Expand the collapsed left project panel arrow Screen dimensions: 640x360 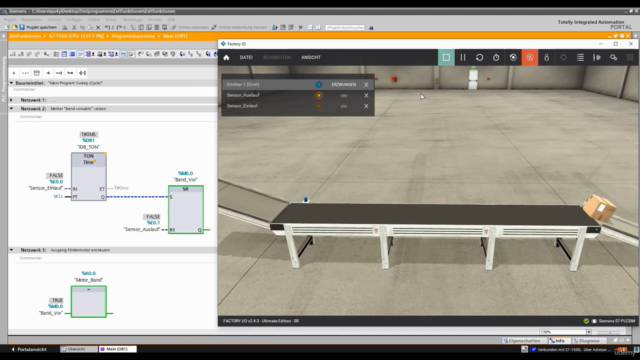pos(4,36)
